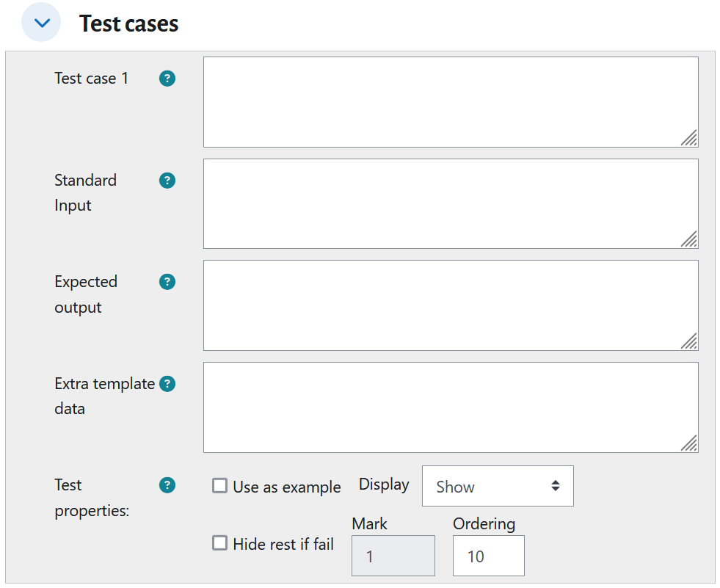The height and width of the screenshot is (588, 720).
Task: Click the Test cases heading text
Action: [128, 23]
